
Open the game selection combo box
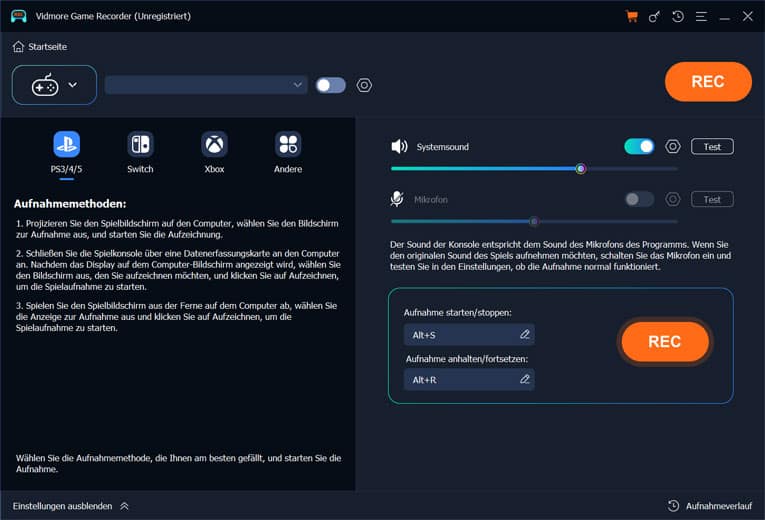coord(205,85)
